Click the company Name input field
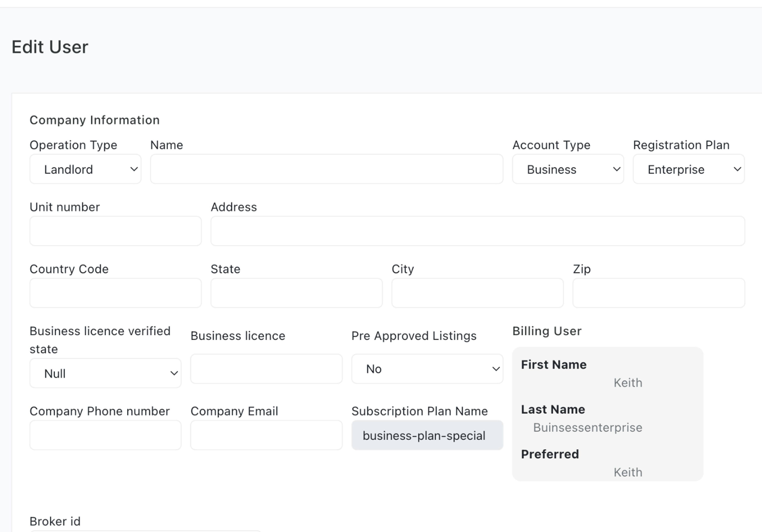The height and width of the screenshot is (532, 762). point(327,169)
